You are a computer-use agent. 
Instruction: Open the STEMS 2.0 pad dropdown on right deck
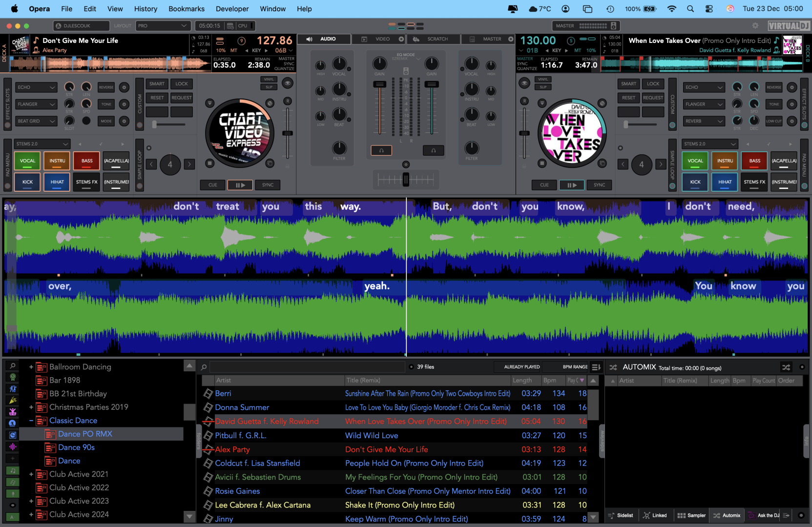(x=709, y=144)
